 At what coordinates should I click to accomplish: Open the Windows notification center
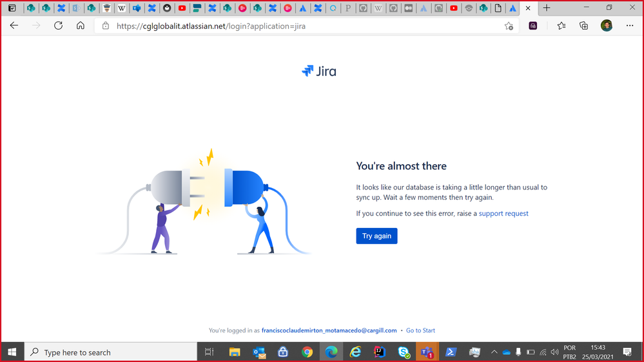pyautogui.click(x=627, y=352)
